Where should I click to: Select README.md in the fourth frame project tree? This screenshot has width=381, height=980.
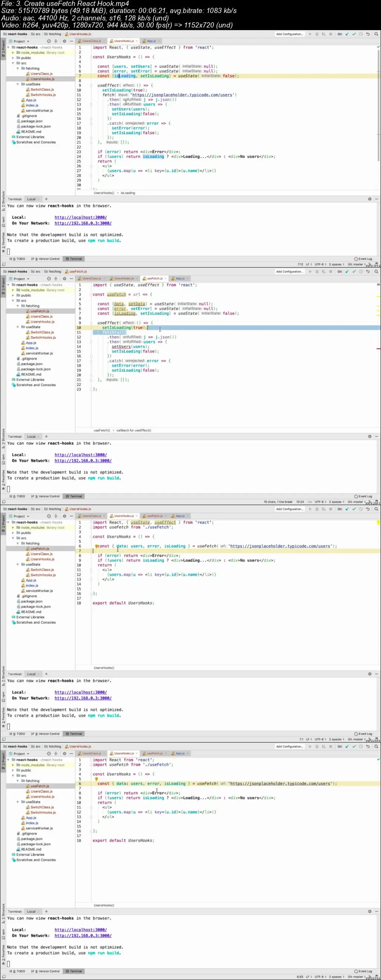29,850
